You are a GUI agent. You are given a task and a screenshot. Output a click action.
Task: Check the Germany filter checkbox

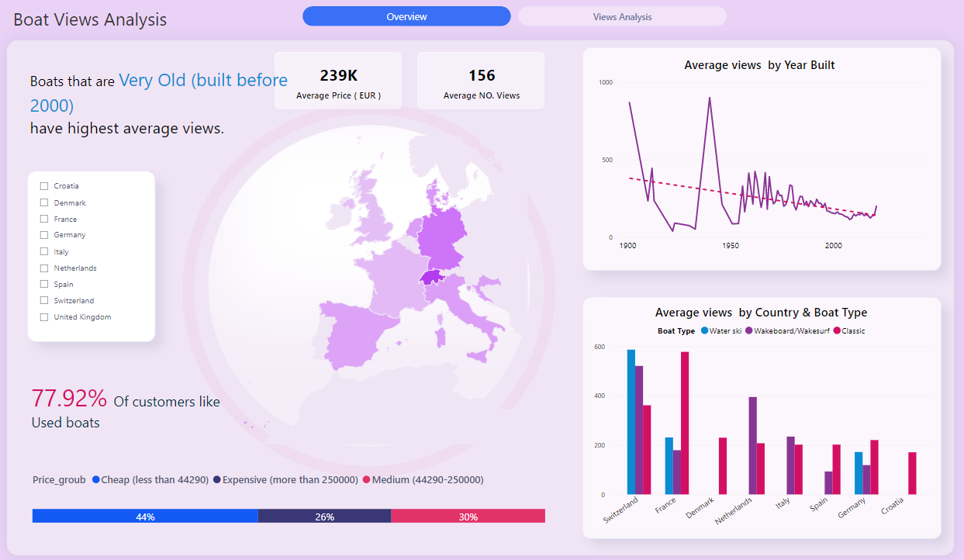(x=43, y=235)
